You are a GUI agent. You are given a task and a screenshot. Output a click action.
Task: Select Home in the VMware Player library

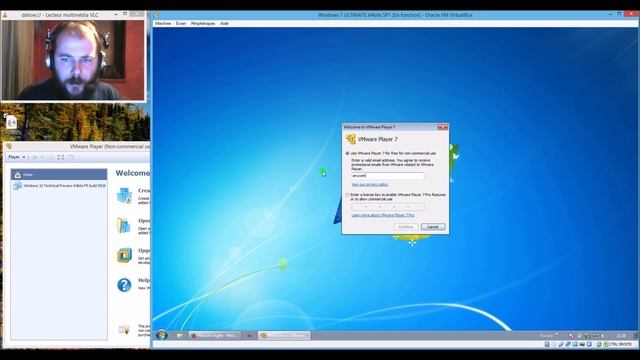[x=59, y=175]
